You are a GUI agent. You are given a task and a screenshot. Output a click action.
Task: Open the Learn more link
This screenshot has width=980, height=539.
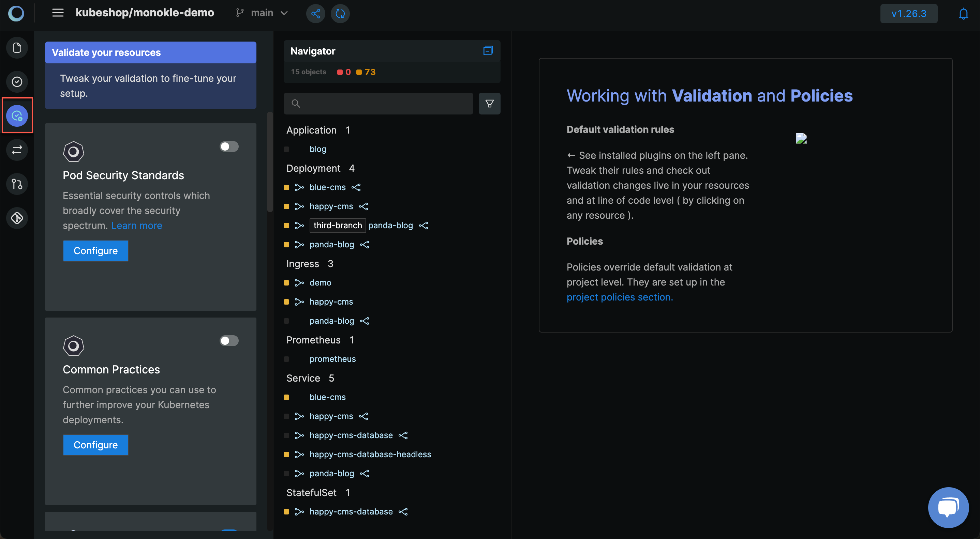pos(137,226)
